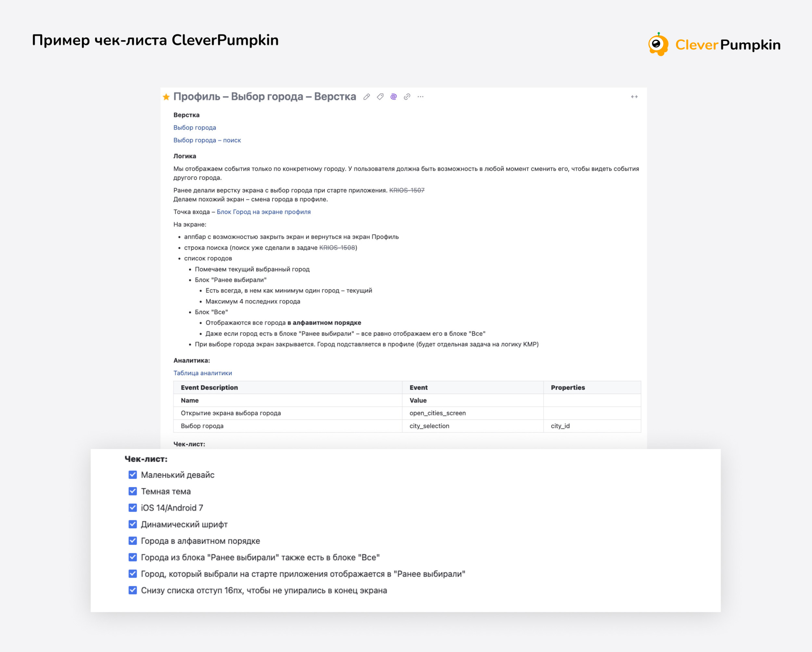
Task: Click the strikethrough KRIOS-1507 issue link
Action: tap(407, 191)
